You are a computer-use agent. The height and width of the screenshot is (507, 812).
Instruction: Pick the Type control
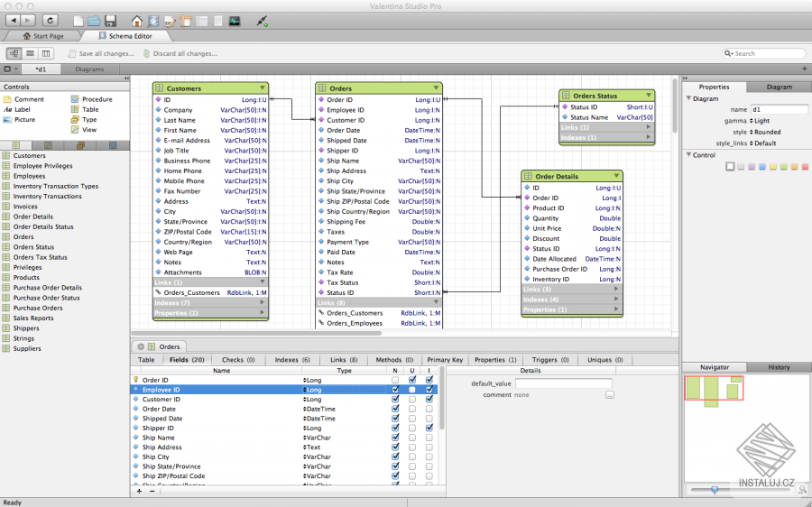click(x=83, y=120)
